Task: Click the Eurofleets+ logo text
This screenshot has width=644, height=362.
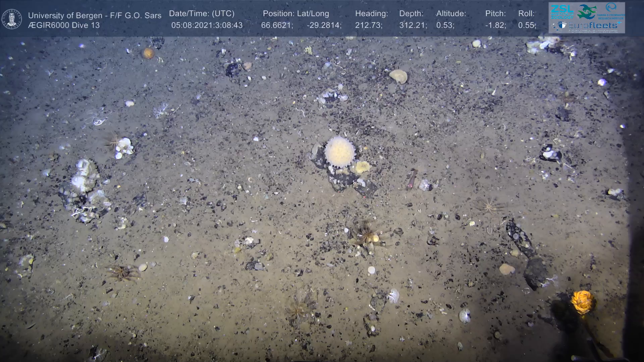Action: pyautogui.click(x=593, y=25)
